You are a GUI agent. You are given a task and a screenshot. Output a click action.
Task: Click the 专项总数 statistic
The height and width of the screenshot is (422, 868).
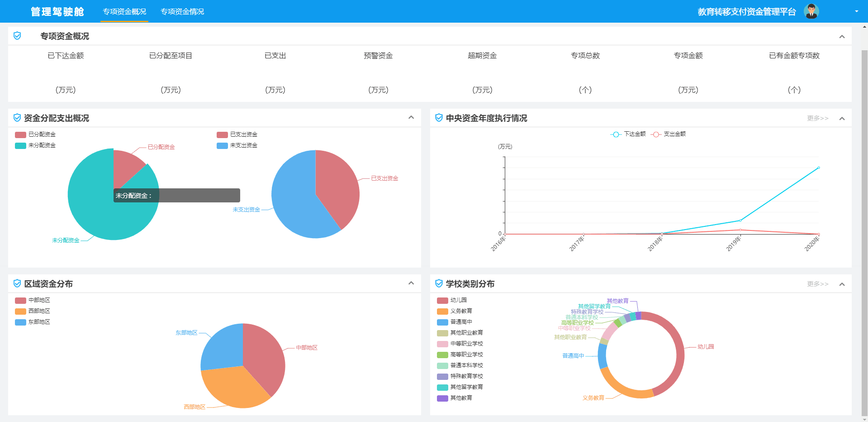(x=585, y=72)
